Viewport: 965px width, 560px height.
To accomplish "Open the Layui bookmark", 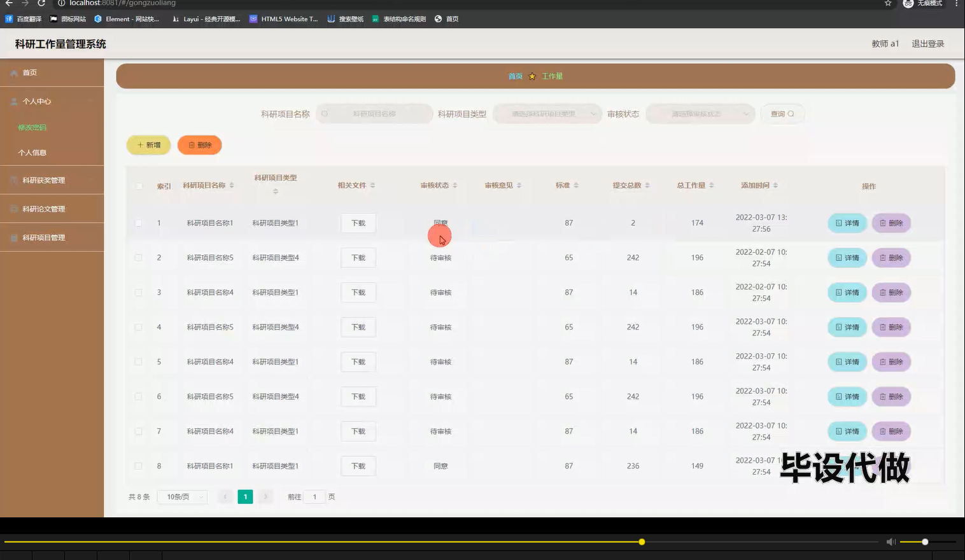I will [x=206, y=19].
